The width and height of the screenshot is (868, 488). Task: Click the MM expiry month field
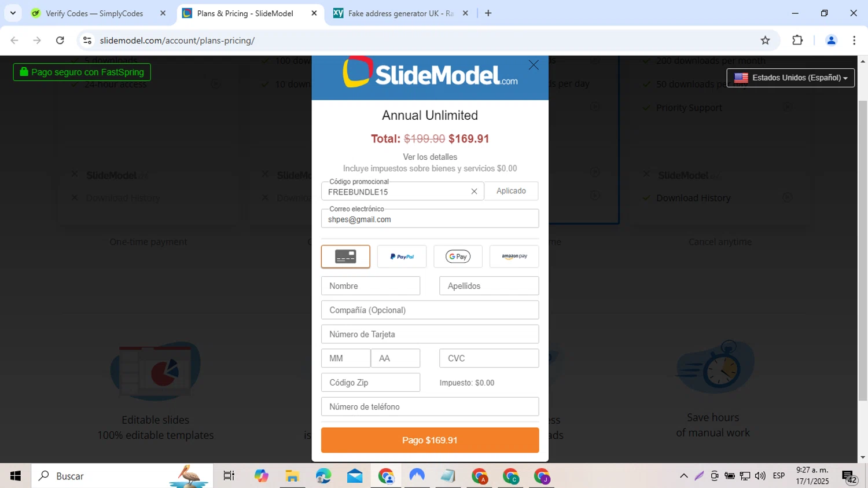pyautogui.click(x=345, y=358)
